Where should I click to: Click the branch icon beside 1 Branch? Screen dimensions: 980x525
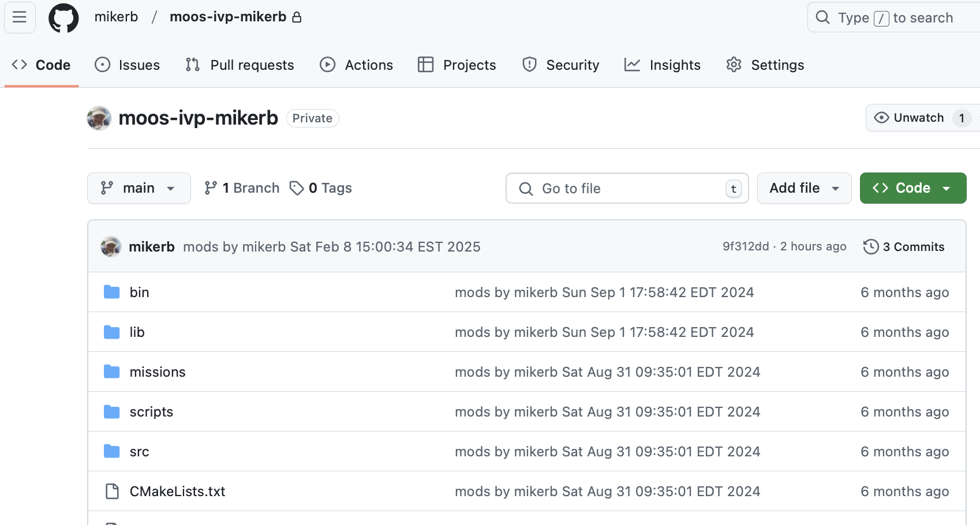[x=211, y=188]
